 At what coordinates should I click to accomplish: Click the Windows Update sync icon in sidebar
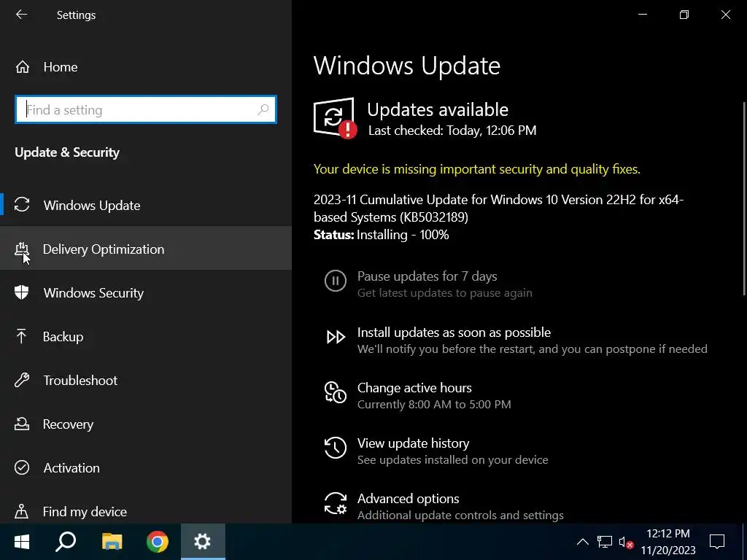click(22, 205)
